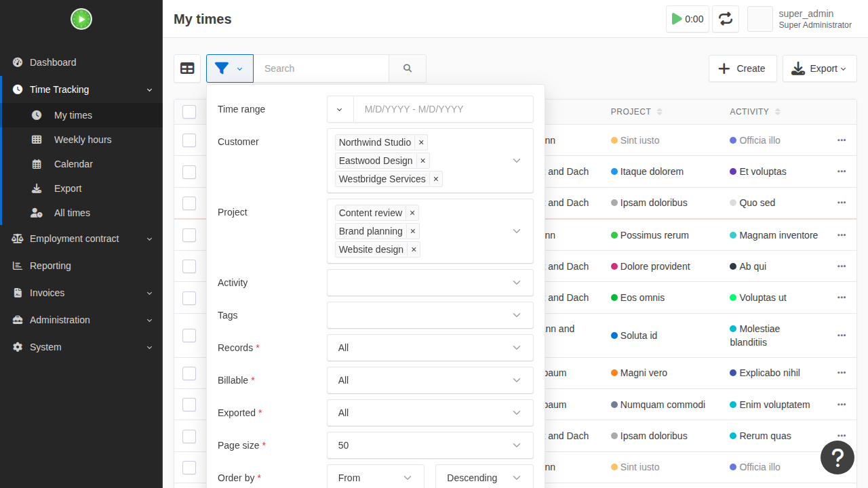Open the Tags filter dropdown
Viewport: 868px width, 488px height.
[x=430, y=315]
